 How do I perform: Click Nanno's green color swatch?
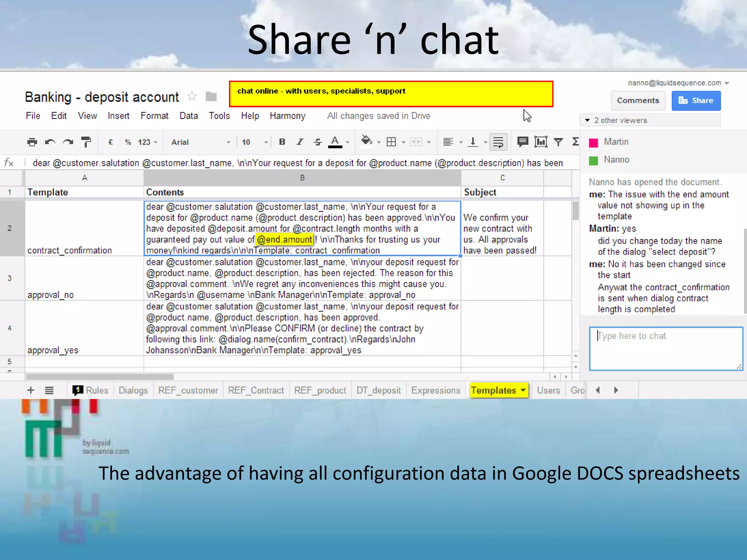pyautogui.click(x=593, y=160)
